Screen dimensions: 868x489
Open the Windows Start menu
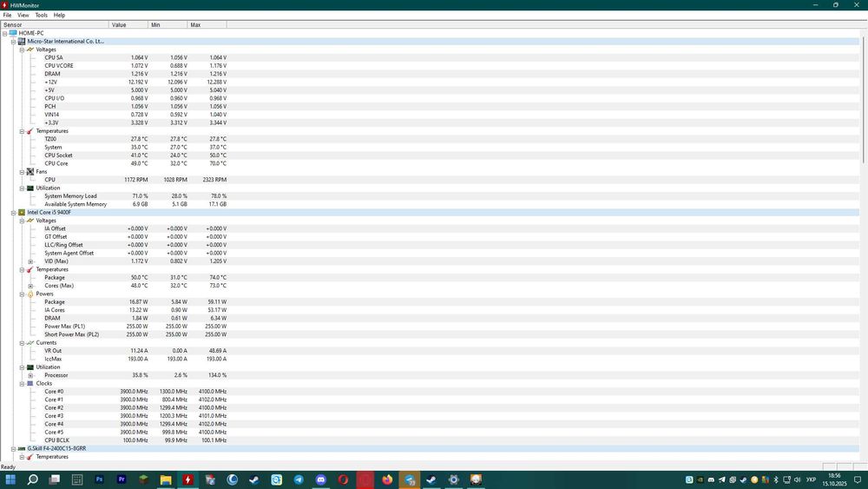point(10,479)
